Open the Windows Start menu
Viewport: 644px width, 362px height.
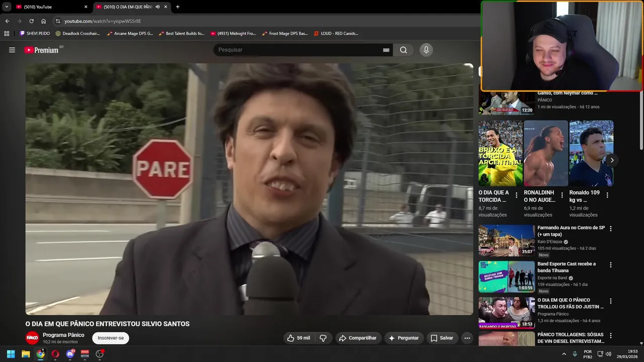pyautogui.click(x=11, y=354)
